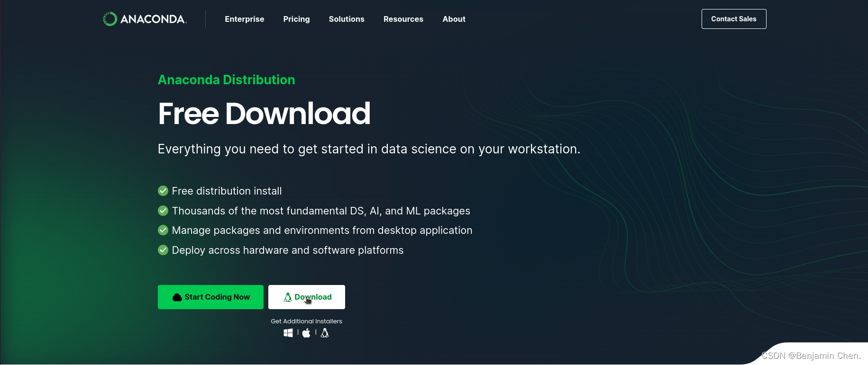Select the Linux penguin installer icon
The height and width of the screenshot is (365, 868).
point(325,333)
